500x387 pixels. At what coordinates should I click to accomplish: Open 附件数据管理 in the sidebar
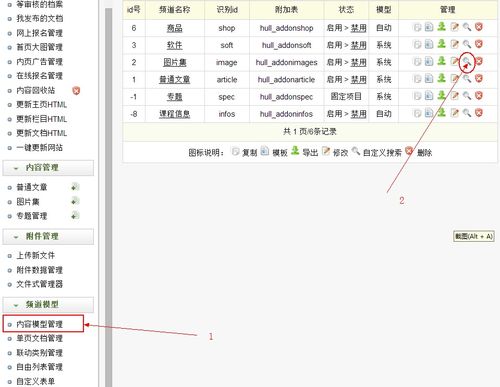(40, 270)
